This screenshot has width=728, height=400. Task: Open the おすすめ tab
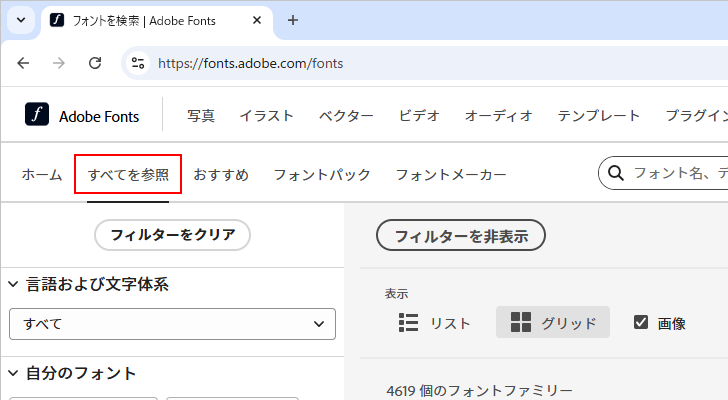(x=221, y=175)
